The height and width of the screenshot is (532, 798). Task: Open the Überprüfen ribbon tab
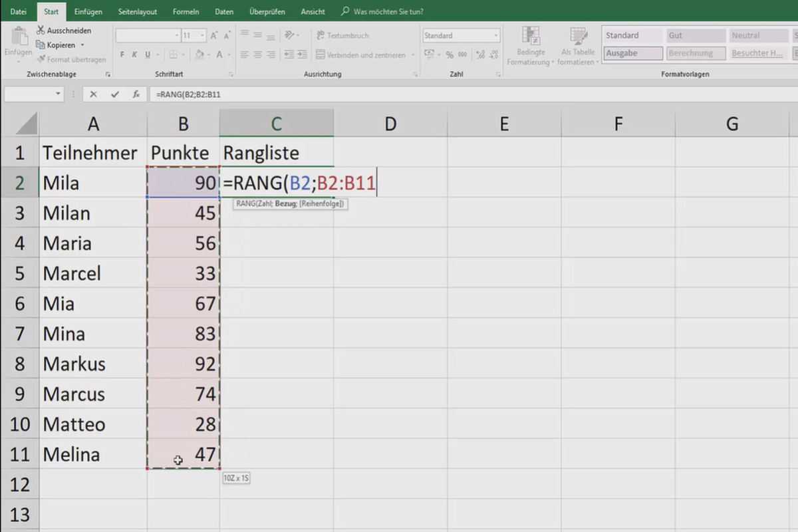click(267, 11)
